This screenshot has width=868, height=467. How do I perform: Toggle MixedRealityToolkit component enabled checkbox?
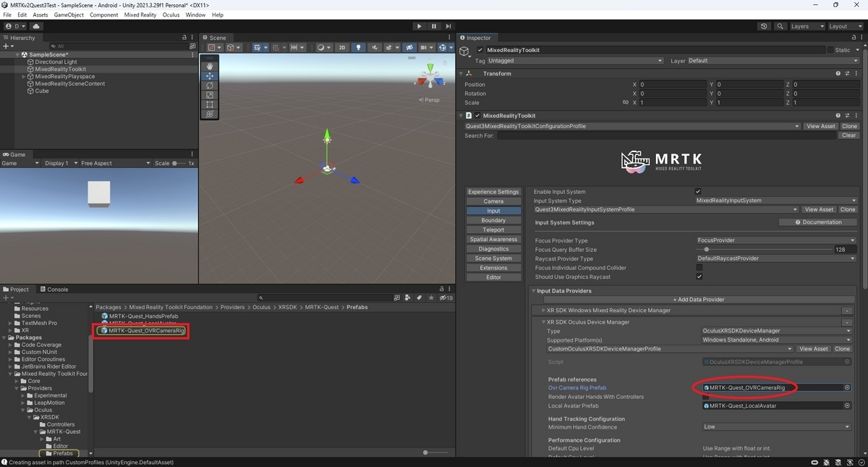click(x=477, y=116)
